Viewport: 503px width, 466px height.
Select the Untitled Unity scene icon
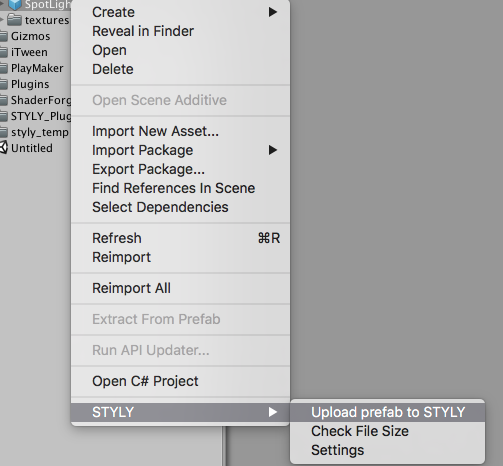coord(4,148)
